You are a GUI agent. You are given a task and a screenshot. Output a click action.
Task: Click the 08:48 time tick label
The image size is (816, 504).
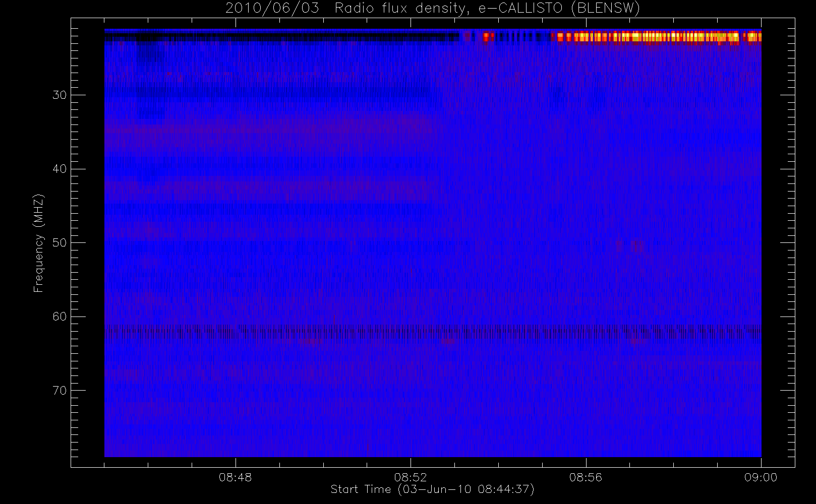point(235,477)
